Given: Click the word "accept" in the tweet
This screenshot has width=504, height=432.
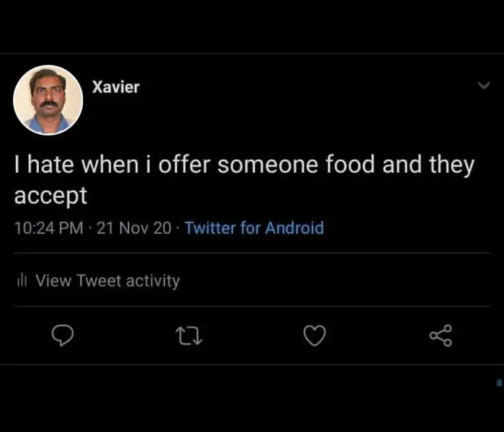Looking at the screenshot, I should (x=50, y=196).
